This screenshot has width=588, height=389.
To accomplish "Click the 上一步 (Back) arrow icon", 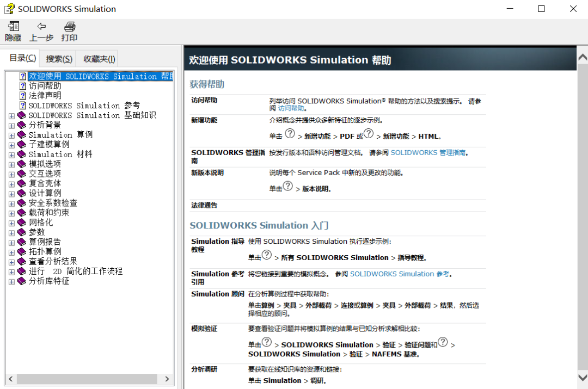I will (41, 27).
